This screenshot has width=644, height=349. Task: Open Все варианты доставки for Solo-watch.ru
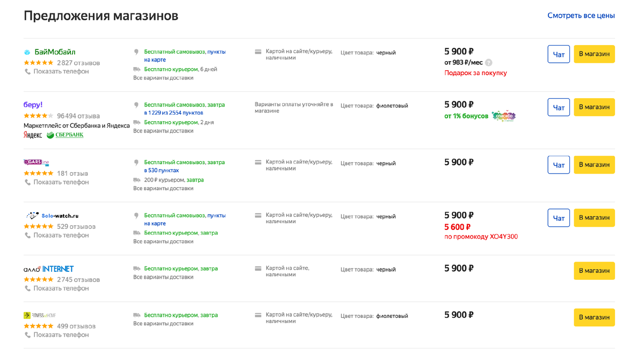163,242
